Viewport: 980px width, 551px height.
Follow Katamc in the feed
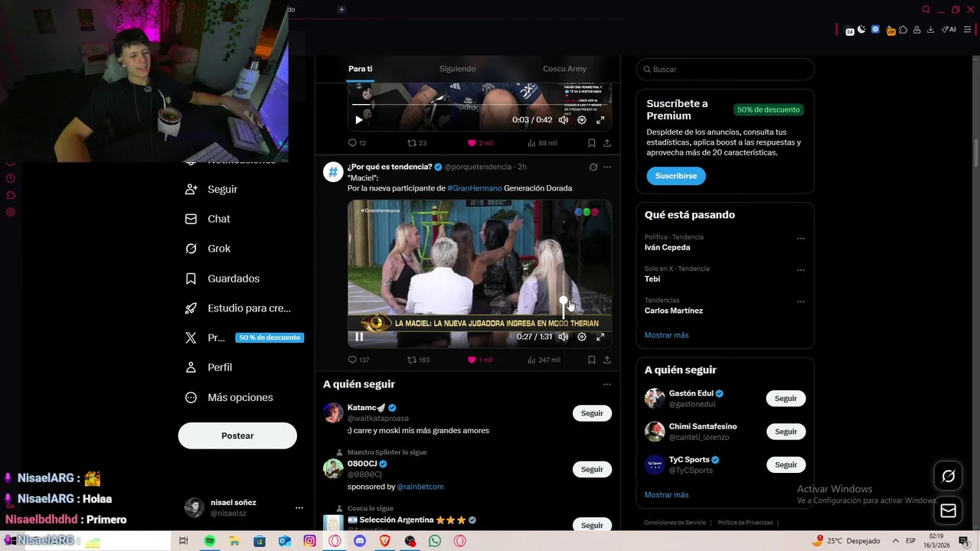pos(592,413)
